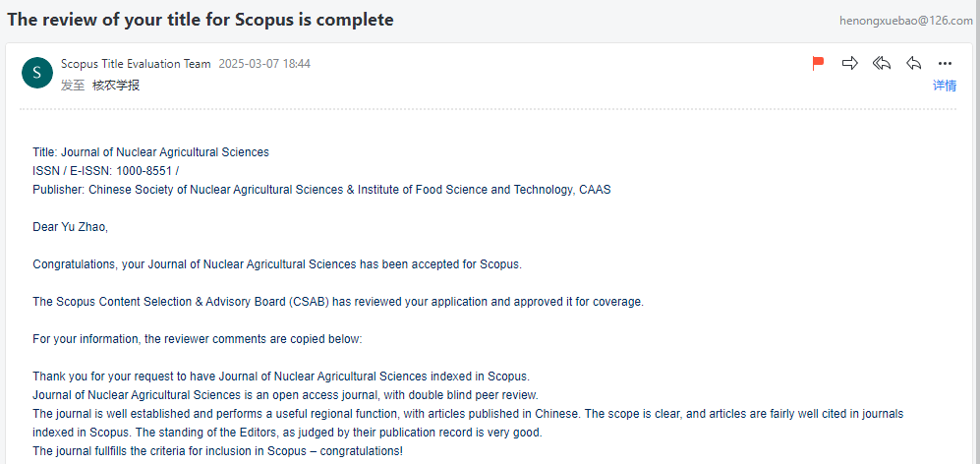The height and width of the screenshot is (464, 980).
Task: Show message details via 详情 link
Action: [x=945, y=86]
